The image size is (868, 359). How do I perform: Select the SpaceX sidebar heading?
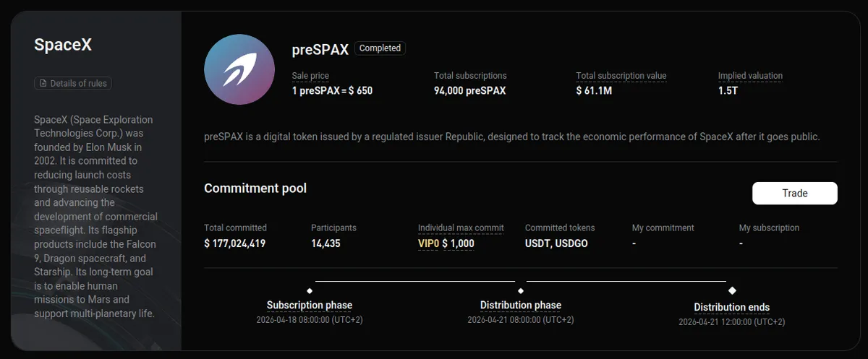[63, 45]
